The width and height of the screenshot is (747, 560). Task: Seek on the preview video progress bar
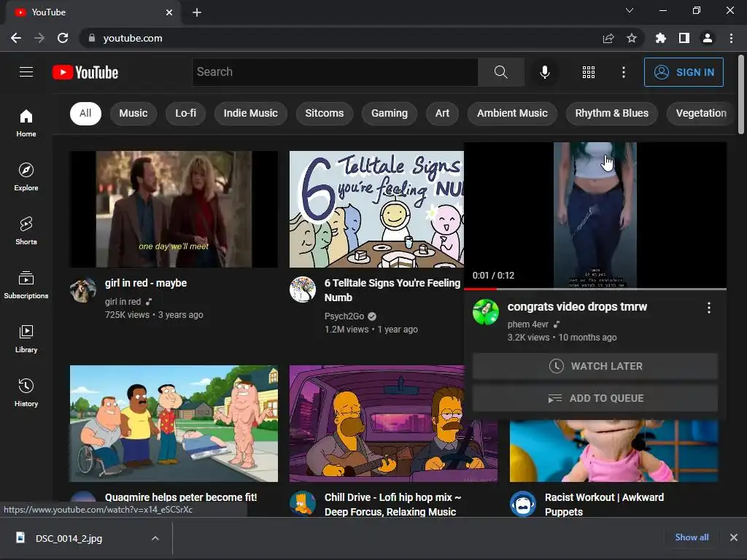point(595,289)
